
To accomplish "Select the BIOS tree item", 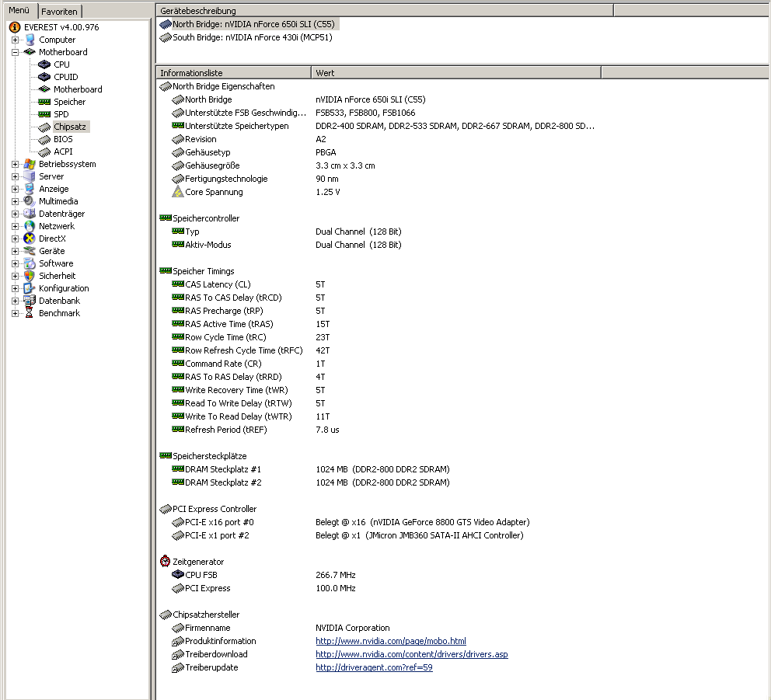I will (x=63, y=139).
